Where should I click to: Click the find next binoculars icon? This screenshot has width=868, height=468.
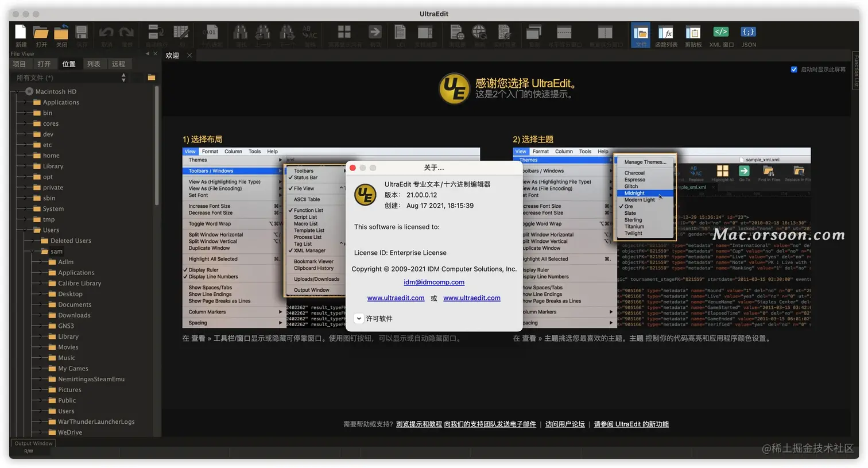point(286,32)
